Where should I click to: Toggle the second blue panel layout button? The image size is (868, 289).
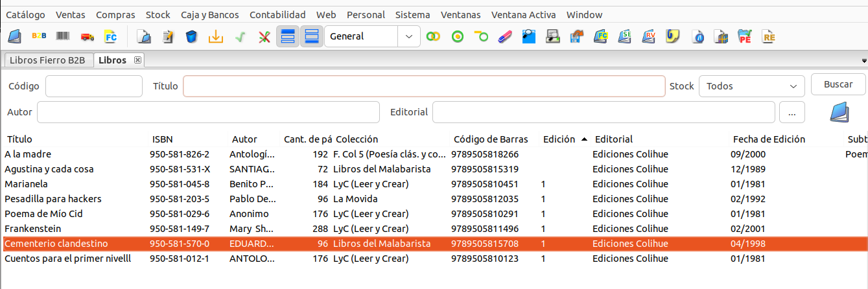point(312,36)
